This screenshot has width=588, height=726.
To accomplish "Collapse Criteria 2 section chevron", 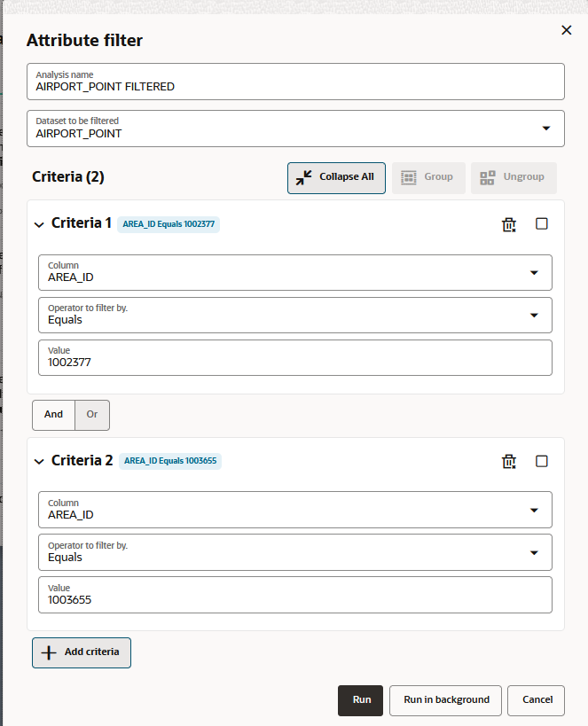I will tap(39, 461).
